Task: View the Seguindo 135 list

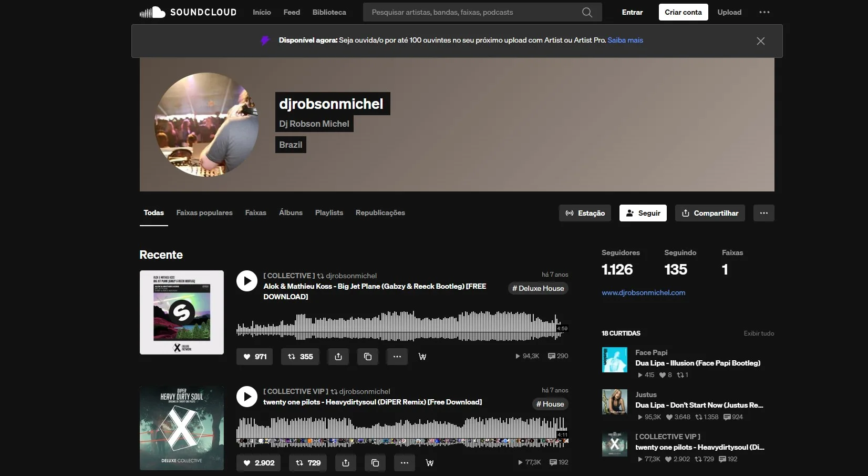Action: click(680, 263)
